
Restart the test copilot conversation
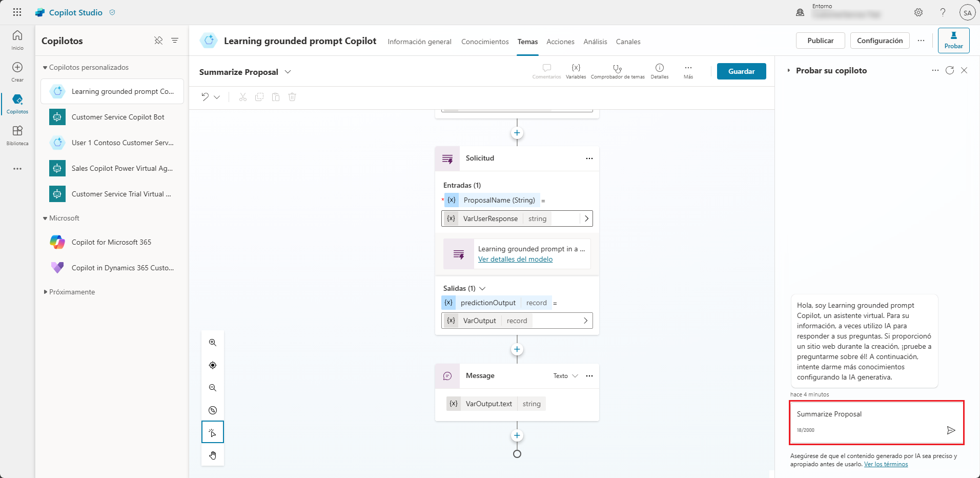click(950, 70)
